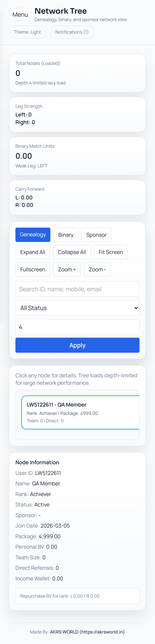Toggle the Theme: Light switch
This screenshot has width=155, height=644.
[x=28, y=32]
